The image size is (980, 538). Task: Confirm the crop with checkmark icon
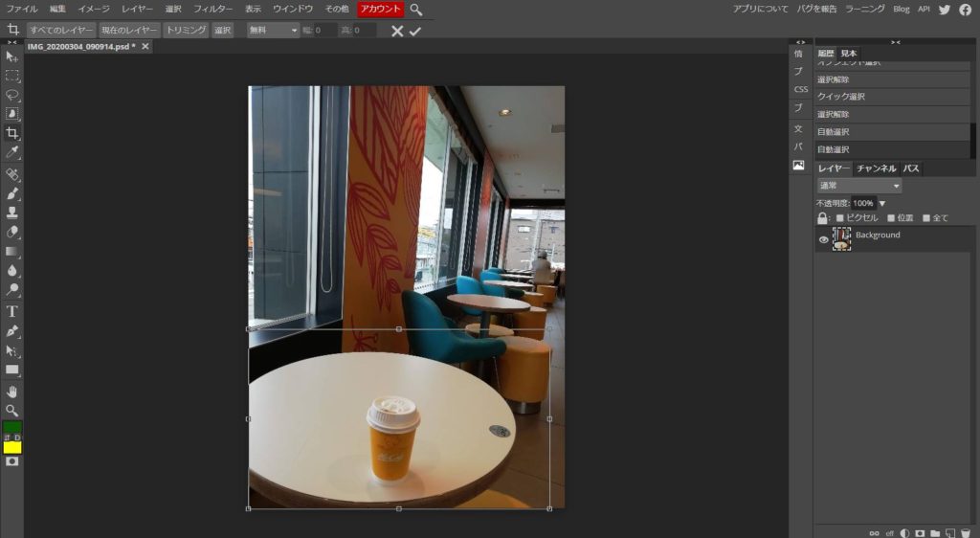tap(415, 31)
